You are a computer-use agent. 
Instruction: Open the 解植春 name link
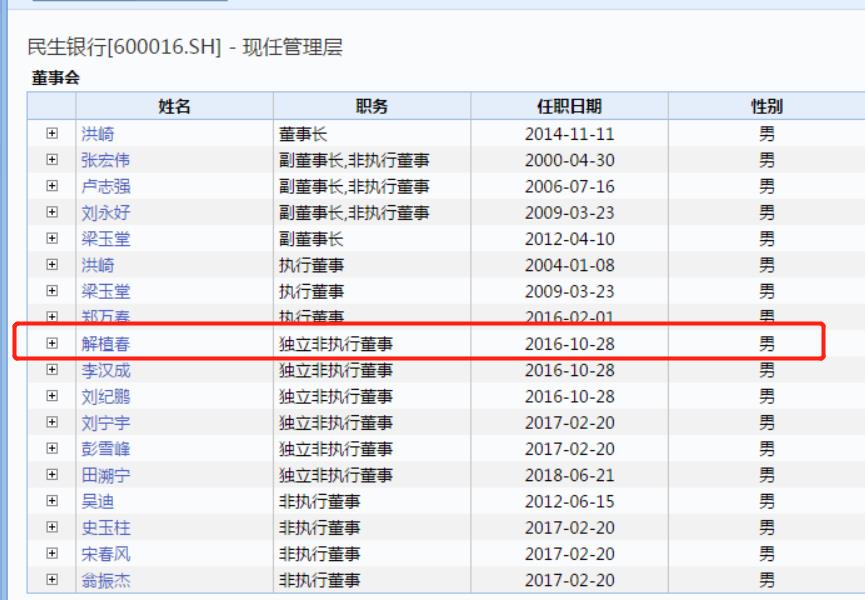point(105,344)
